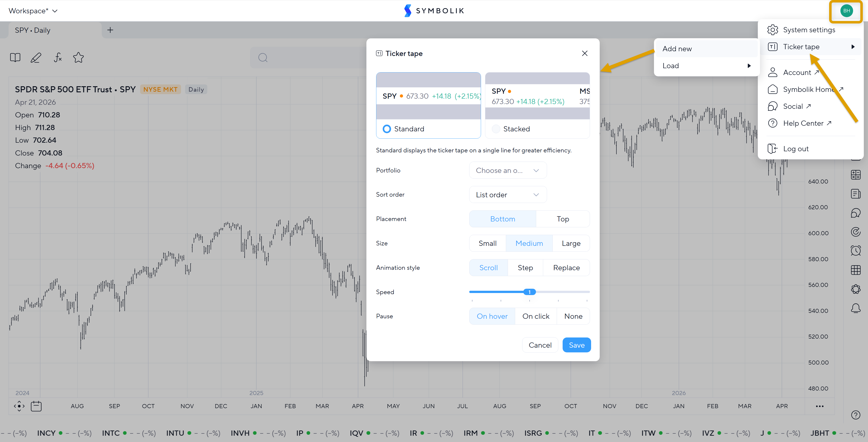Select the Standard ticker layout radio

[387, 129]
